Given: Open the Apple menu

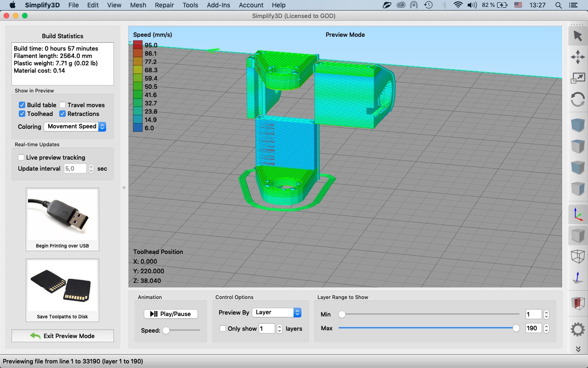Looking at the screenshot, I should pyautogui.click(x=12, y=5).
